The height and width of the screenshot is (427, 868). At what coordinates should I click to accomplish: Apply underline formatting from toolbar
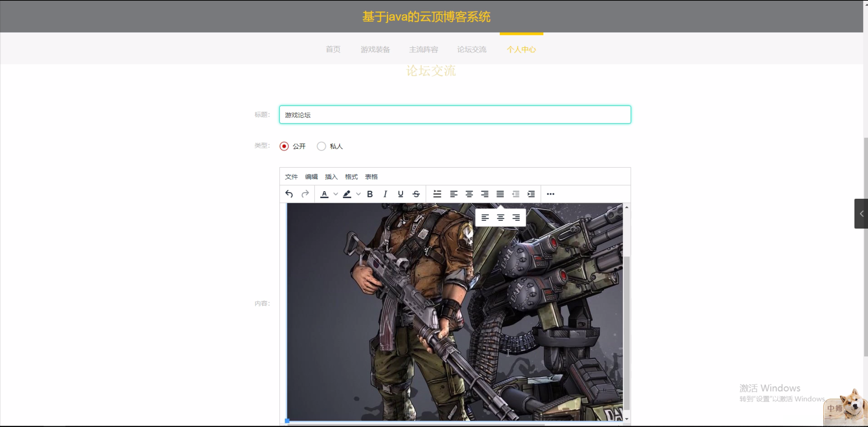(x=400, y=194)
